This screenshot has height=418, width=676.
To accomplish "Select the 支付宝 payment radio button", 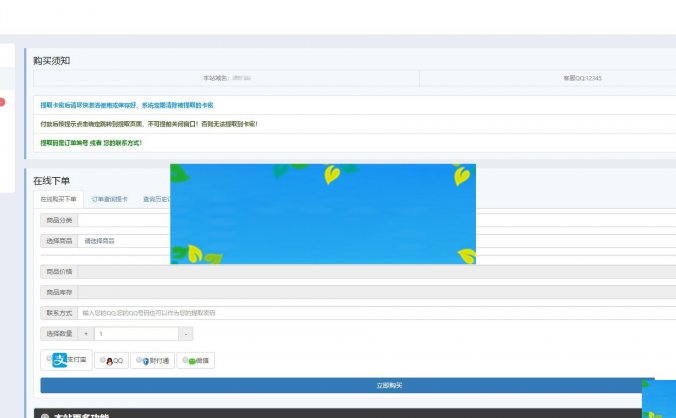I will [x=49, y=359].
